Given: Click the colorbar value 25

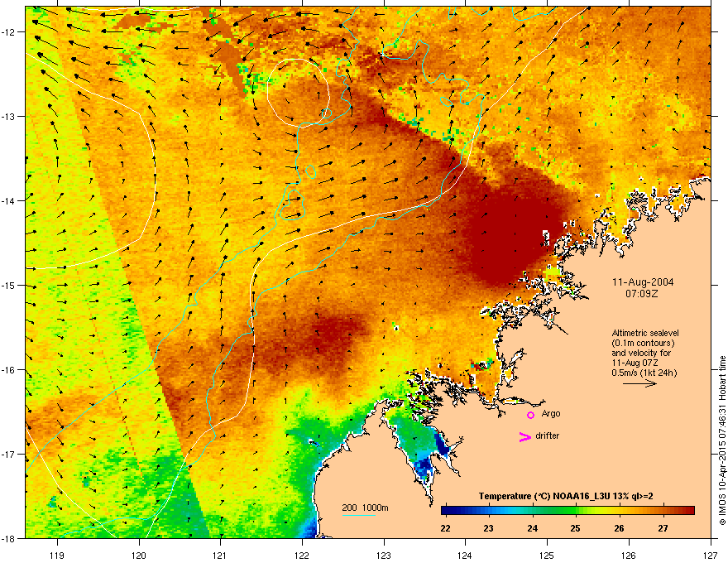Looking at the screenshot, I should 575,528.
